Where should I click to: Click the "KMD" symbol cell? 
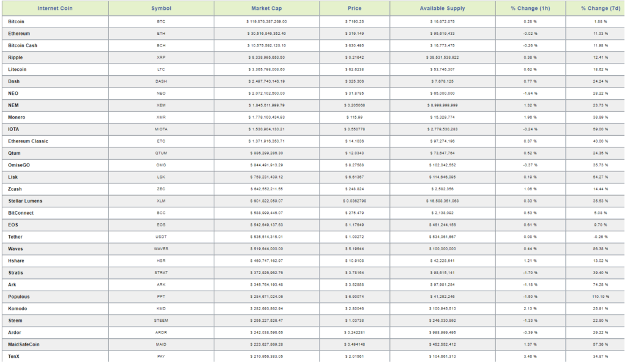[161, 309]
